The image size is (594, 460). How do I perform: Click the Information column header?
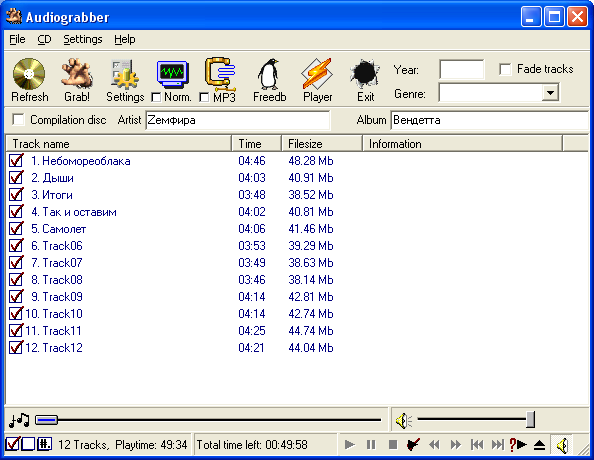[x=463, y=144]
